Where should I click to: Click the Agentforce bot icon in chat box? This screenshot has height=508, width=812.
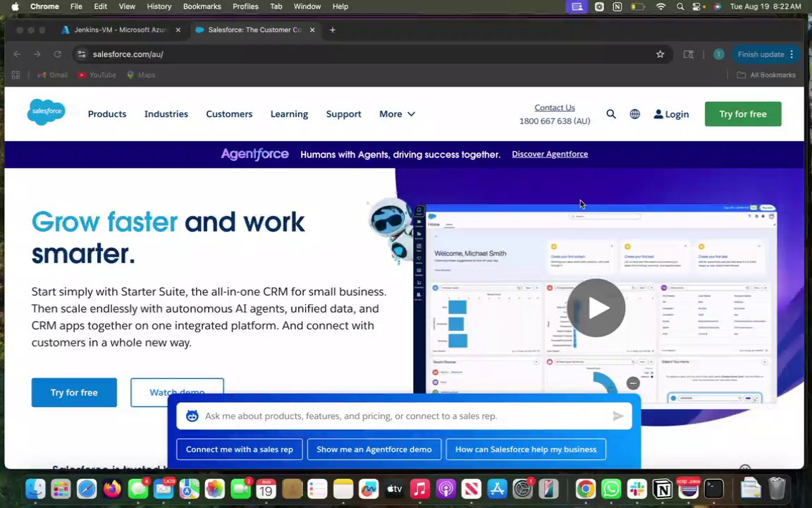click(x=192, y=416)
